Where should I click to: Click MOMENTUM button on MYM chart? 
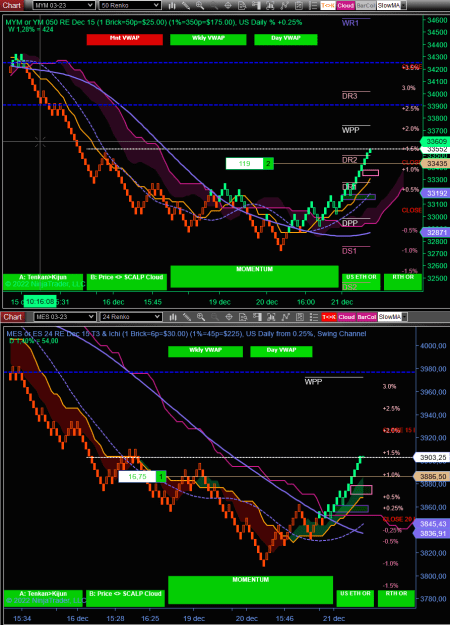pyautogui.click(x=254, y=276)
